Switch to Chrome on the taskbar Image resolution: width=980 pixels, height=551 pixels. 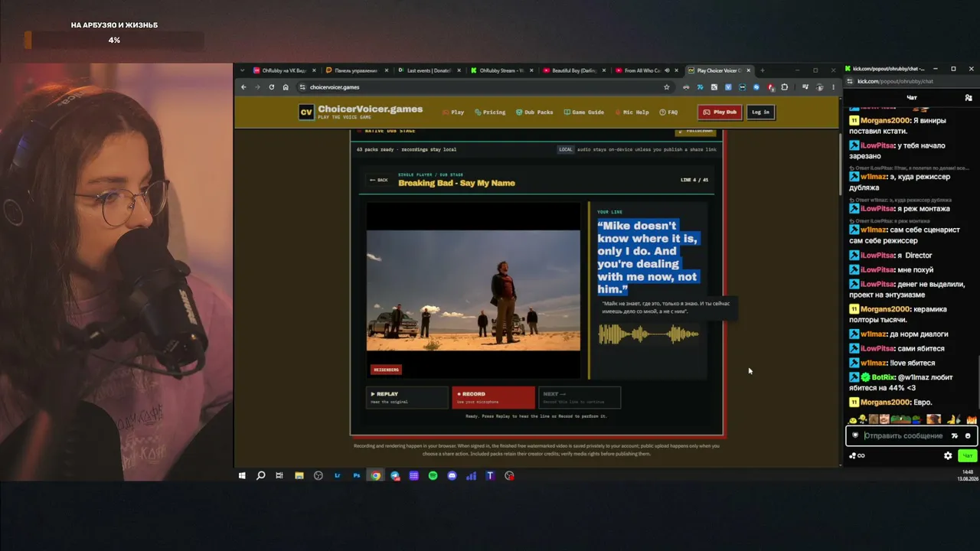[375, 475]
